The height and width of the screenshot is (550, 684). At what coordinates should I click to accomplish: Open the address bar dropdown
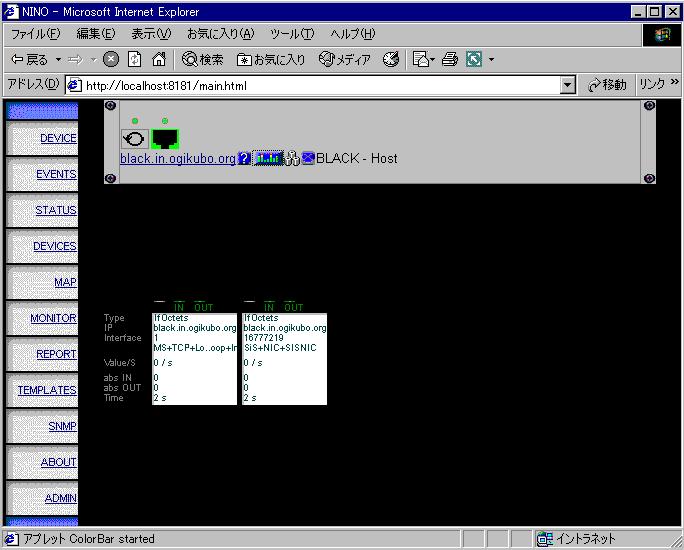568,86
